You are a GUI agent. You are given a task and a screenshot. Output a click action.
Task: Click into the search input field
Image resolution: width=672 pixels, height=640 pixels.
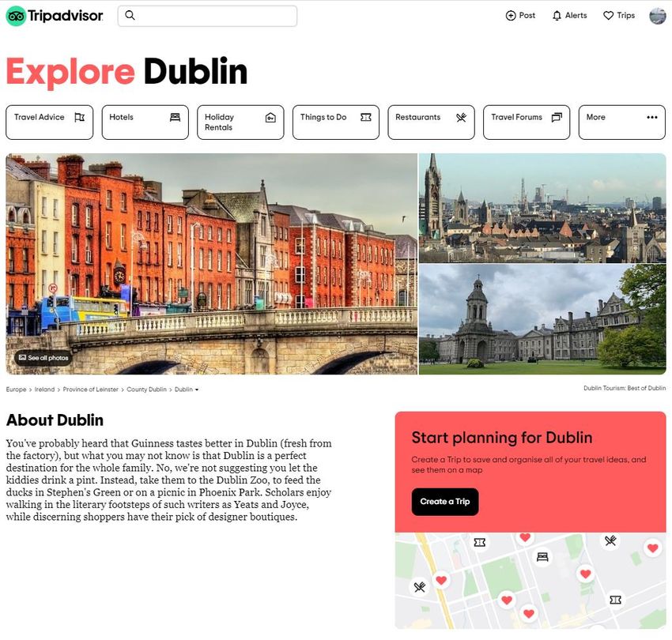coord(207,16)
